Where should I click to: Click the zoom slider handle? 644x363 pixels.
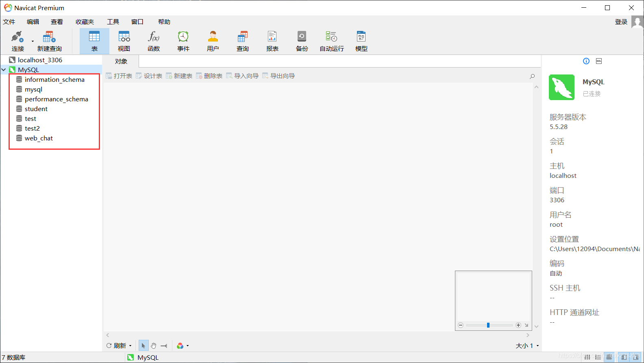tap(488, 325)
